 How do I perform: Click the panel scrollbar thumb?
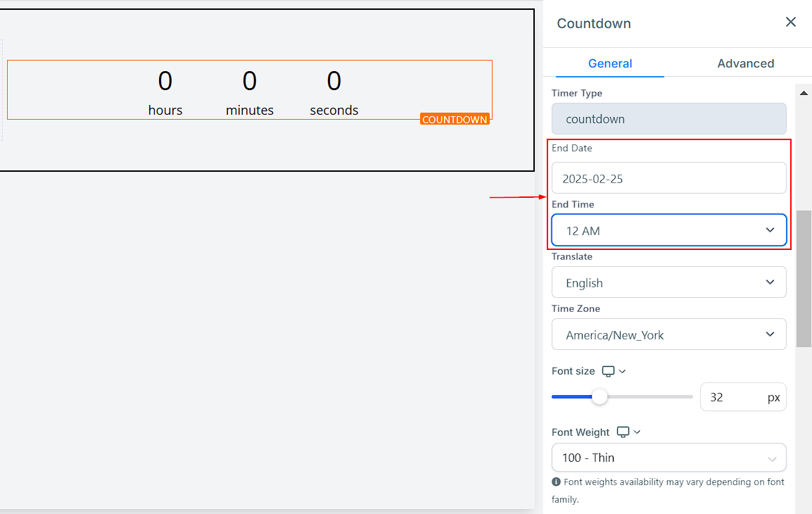[804, 278]
